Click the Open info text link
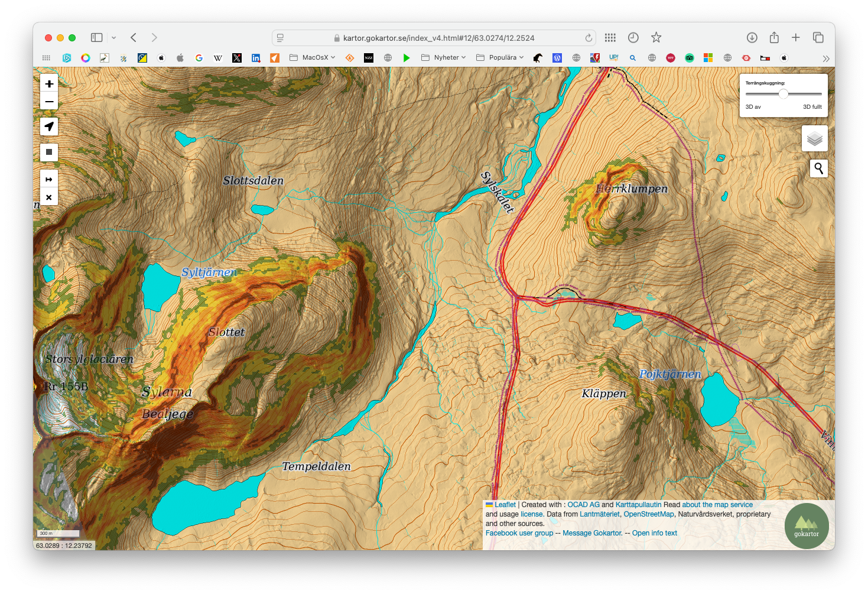868x594 pixels. pyautogui.click(x=654, y=533)
